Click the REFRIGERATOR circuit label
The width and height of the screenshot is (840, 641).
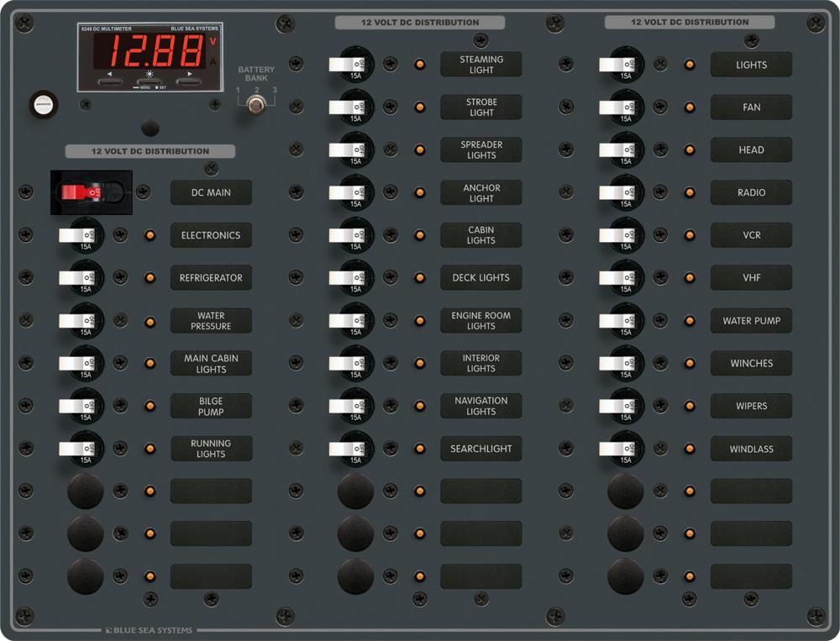pos(210,277)
